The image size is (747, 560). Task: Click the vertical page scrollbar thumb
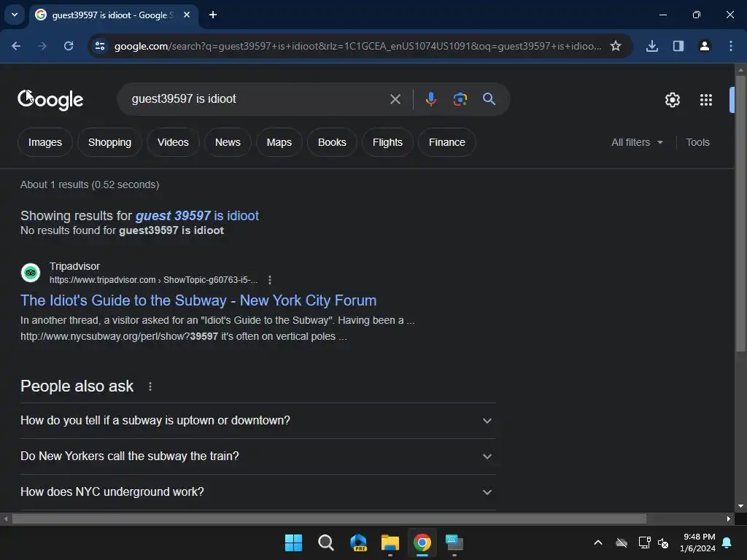pyautogui.click(x=740, y=214)
